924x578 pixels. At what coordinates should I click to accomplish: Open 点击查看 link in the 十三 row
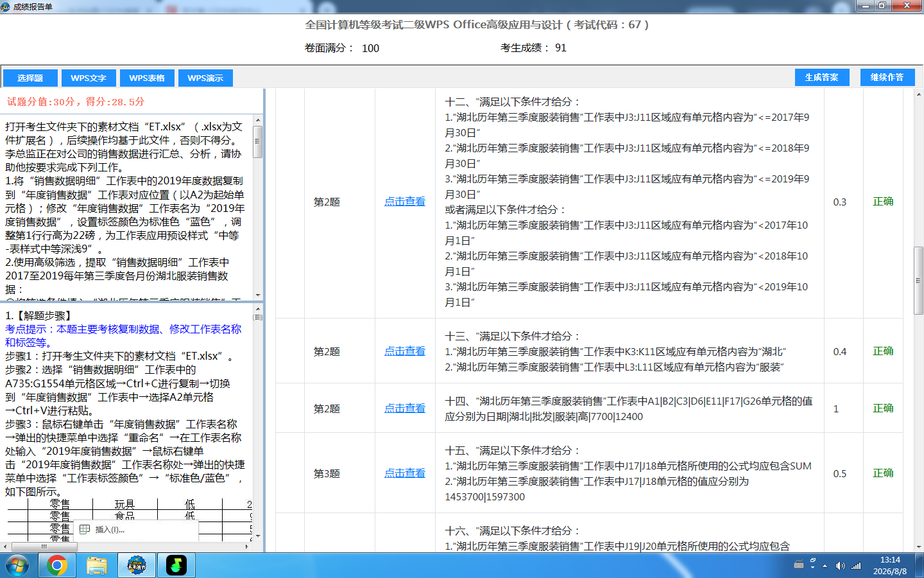click(405, 351)
